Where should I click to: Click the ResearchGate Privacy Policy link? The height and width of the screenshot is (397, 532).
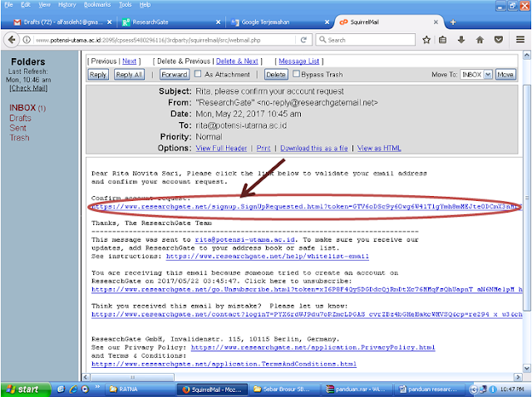[313, 347]
